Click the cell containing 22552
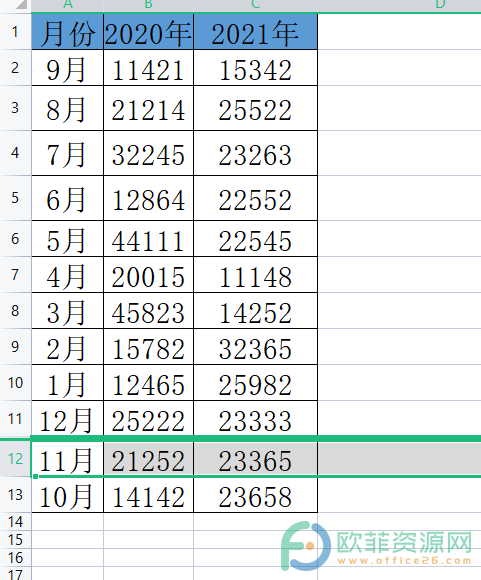481x580 pixels. 255,198
